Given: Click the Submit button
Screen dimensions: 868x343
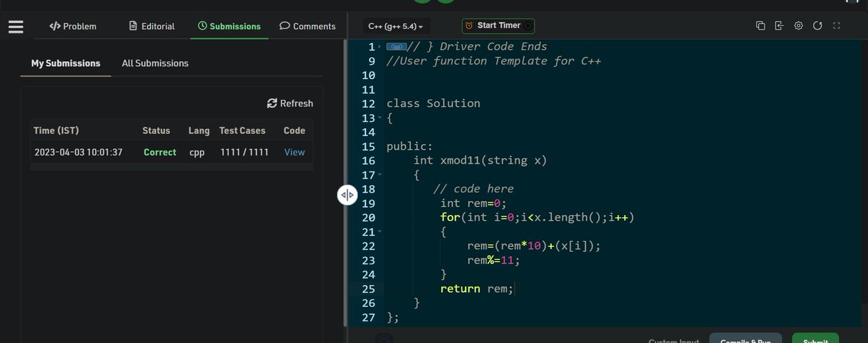Looking at the screenshot, I should [815, 339].
